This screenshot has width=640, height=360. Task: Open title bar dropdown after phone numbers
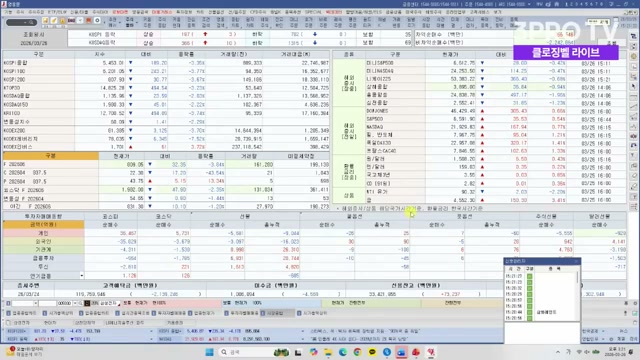[529, 4]
